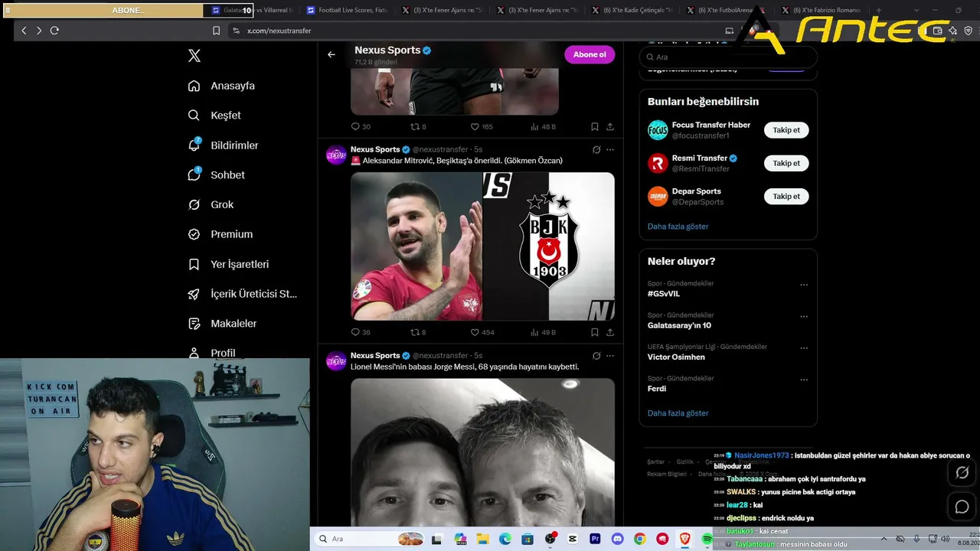Click the browser forward button

pos(39,31)
